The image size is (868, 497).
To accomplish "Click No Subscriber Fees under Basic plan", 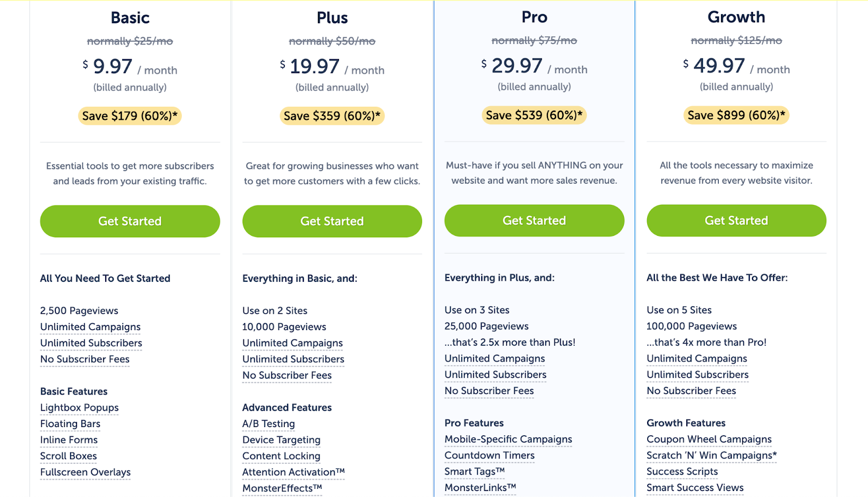I will [85, 359].
